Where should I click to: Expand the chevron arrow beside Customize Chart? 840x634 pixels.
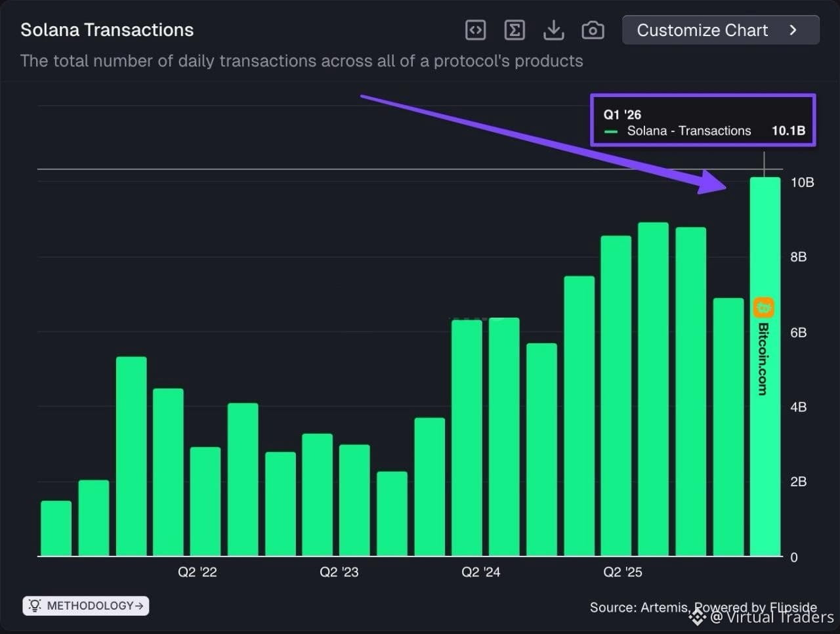point(793,30)
